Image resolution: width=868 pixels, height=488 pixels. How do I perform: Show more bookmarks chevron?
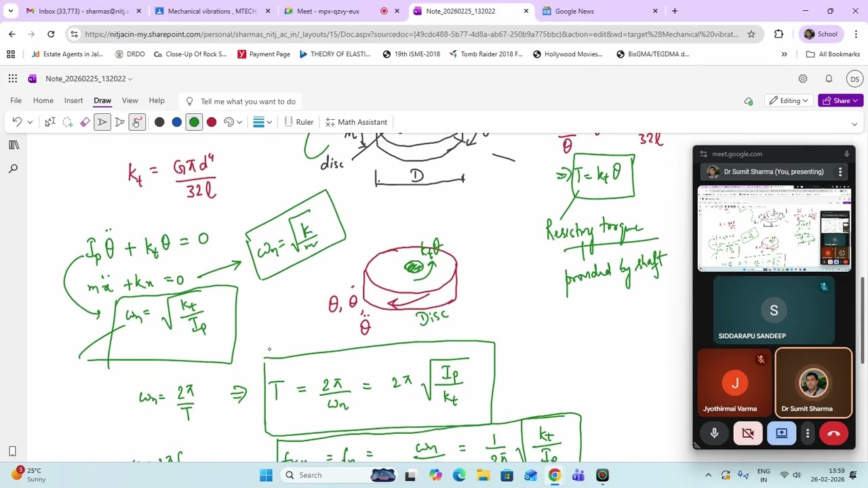[x=784, y=54]
